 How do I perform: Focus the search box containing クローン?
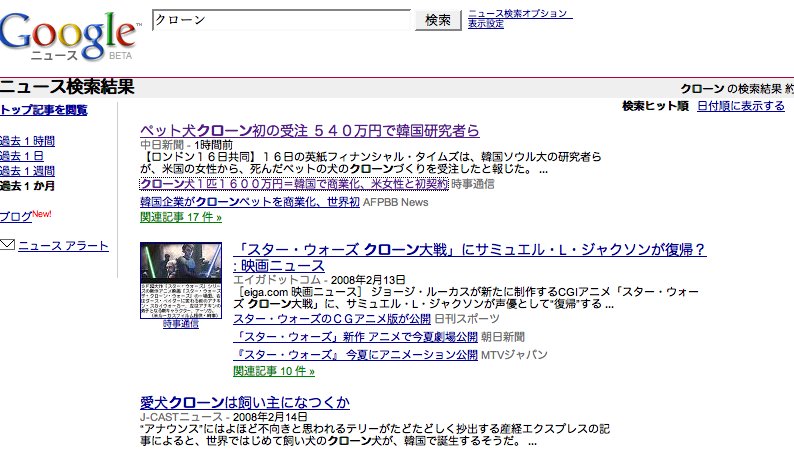(x=281, y=20)
